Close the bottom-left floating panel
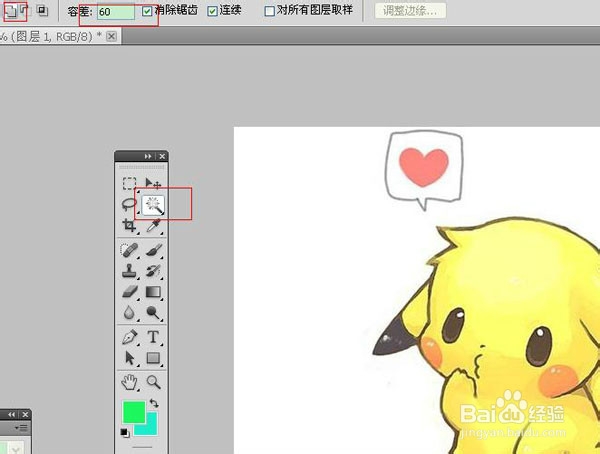600x454 pixels. click(x=25, y=415)
